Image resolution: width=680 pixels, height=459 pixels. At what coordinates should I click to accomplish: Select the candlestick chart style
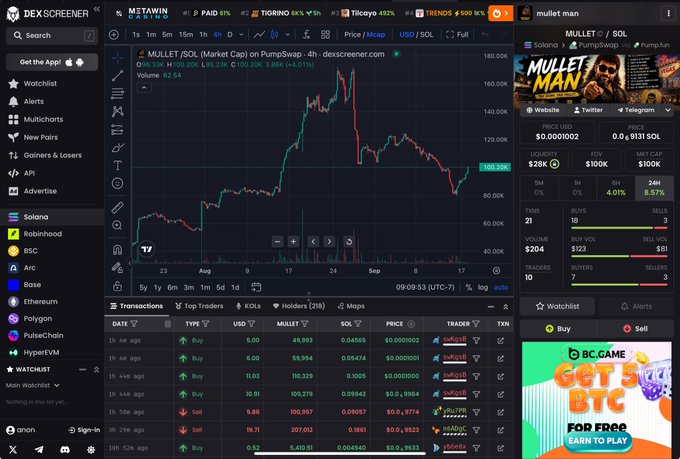[275, 35]
